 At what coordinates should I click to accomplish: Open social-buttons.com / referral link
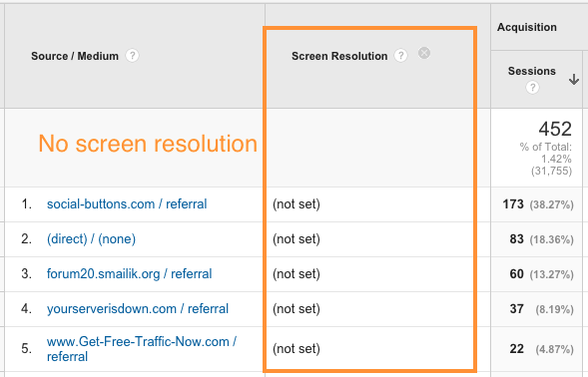(127, 204)
